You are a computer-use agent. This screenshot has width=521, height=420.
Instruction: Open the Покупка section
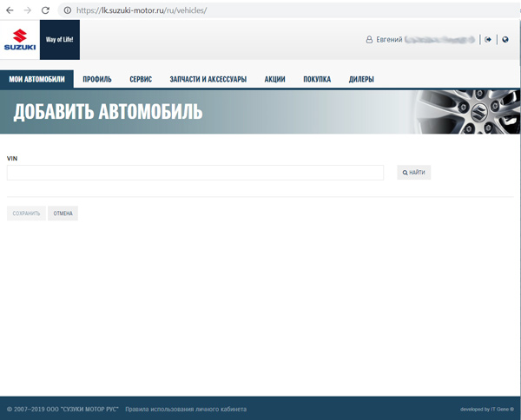317,79
